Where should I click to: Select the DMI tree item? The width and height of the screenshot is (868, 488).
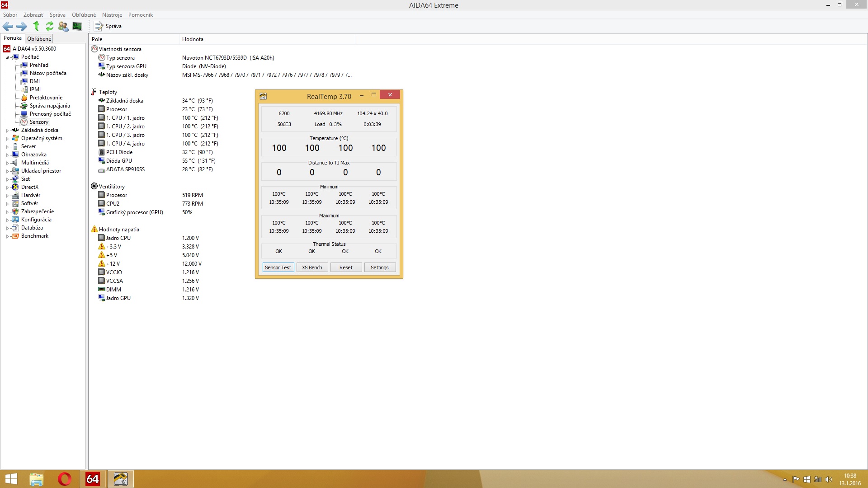(35, 81)
